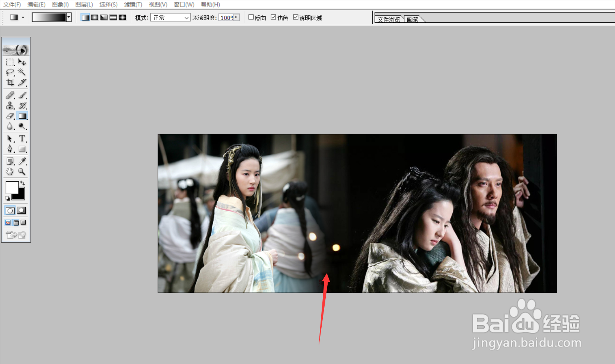Select the Move tool

pos(22,62)
